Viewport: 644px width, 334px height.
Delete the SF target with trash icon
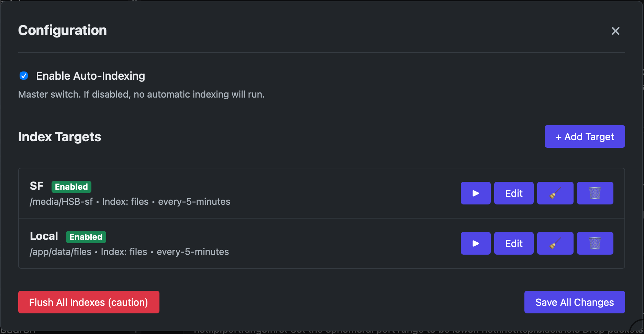coord(595,193)
